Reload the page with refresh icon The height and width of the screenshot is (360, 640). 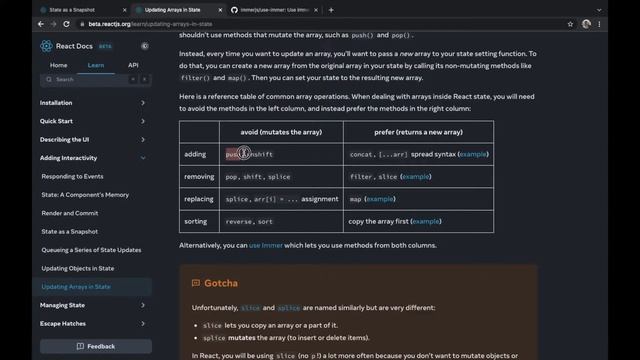click(66, 24)
